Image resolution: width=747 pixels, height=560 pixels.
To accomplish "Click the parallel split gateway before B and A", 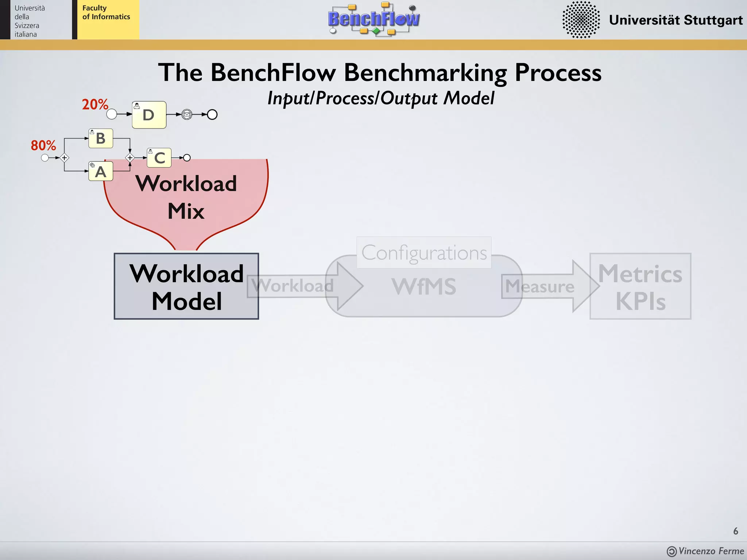I will point(65,158).
